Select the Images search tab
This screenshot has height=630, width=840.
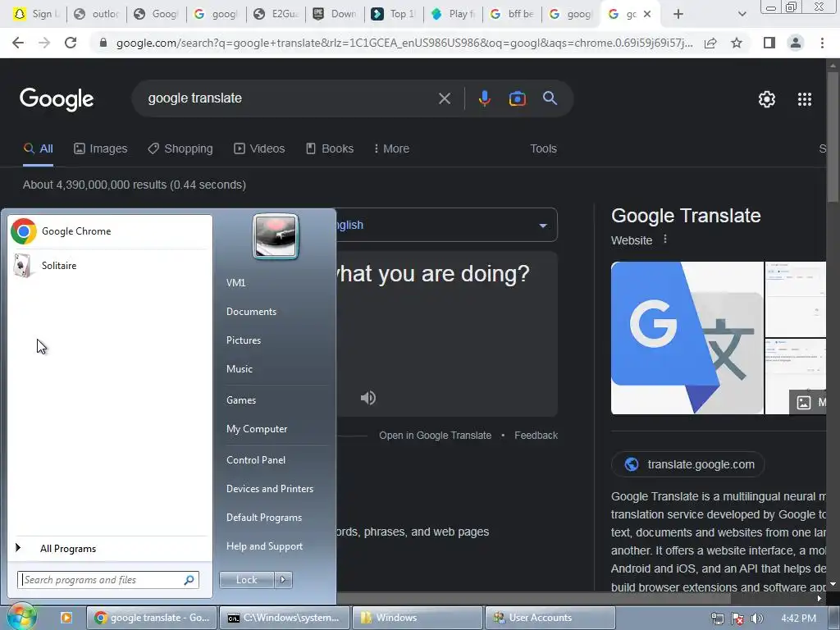coord(101,148)
